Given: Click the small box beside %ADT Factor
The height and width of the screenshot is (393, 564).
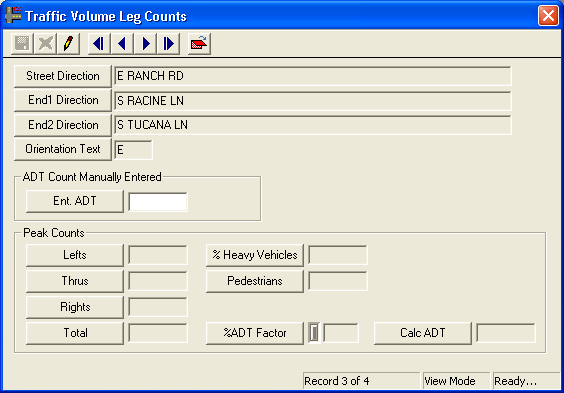Looking at the screenshot, I should (314, 333).
